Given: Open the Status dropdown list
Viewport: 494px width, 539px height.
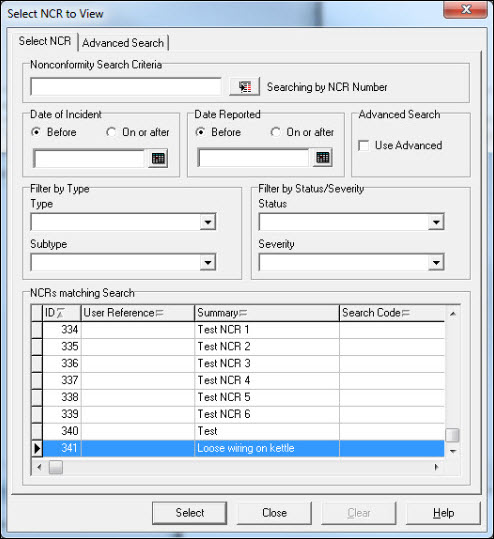Looking at the screenshot, I should click(x=436, y=222).
